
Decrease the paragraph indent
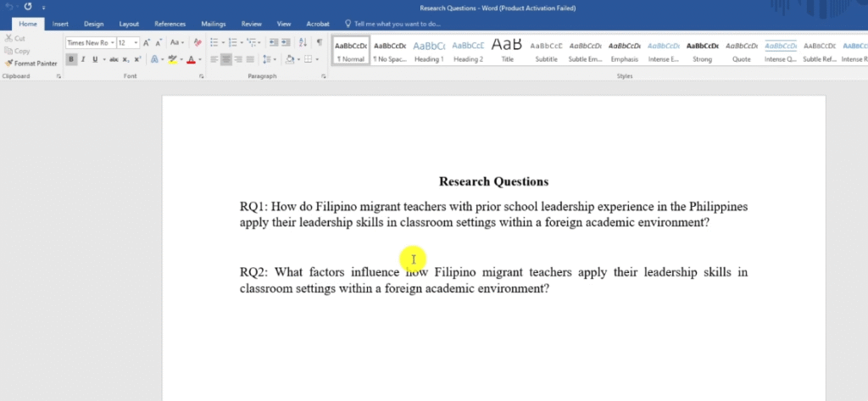point(273,42)
